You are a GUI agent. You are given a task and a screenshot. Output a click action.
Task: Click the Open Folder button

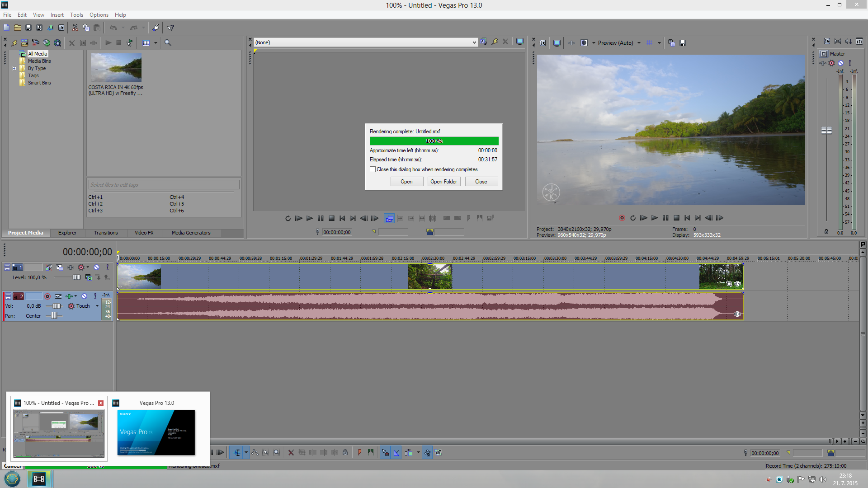(443, 182)
